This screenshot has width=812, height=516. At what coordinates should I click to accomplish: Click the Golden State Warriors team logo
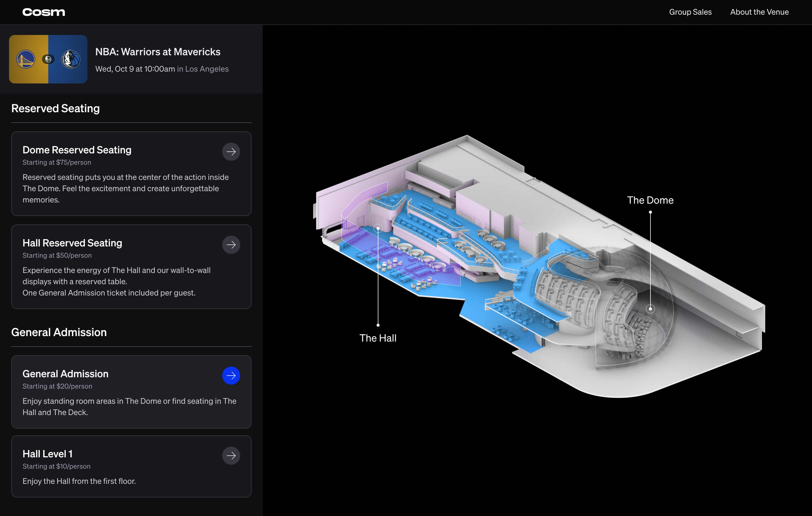pyautogui.click(x=26, y=59)
